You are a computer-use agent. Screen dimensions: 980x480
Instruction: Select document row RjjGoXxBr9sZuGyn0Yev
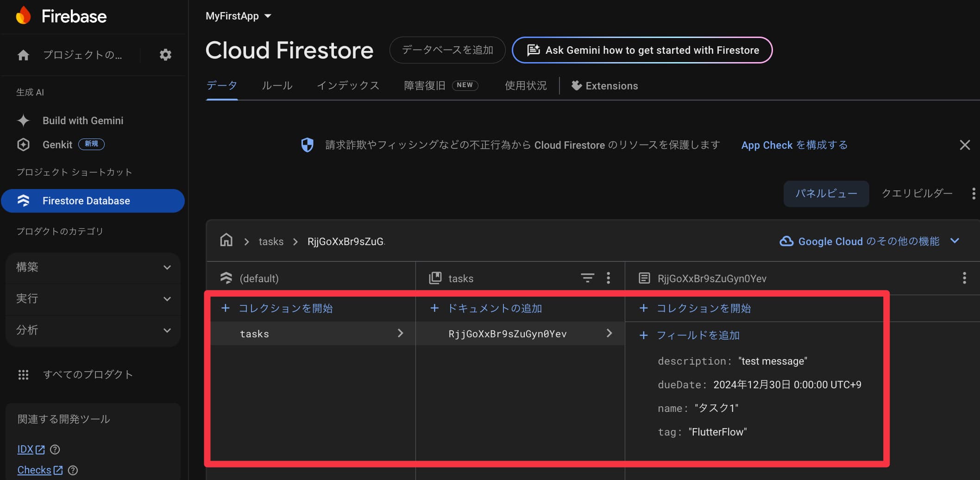tap(520, 334)
